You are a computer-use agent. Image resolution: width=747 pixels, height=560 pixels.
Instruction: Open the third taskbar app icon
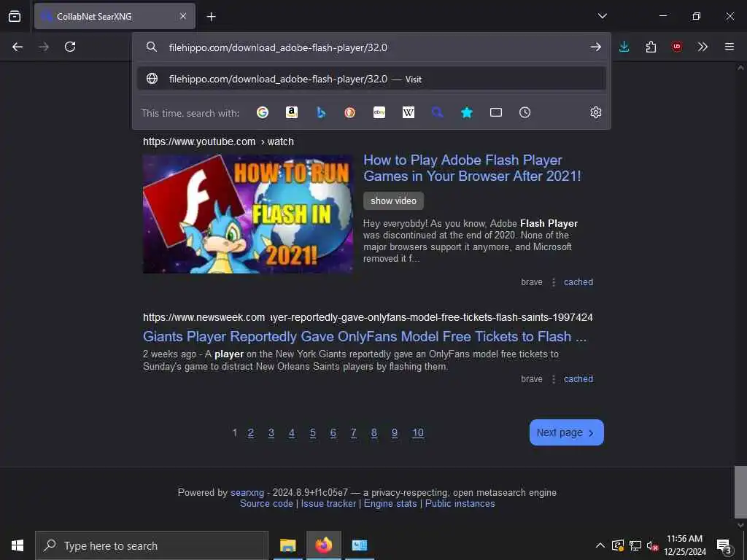pos(360,545)
